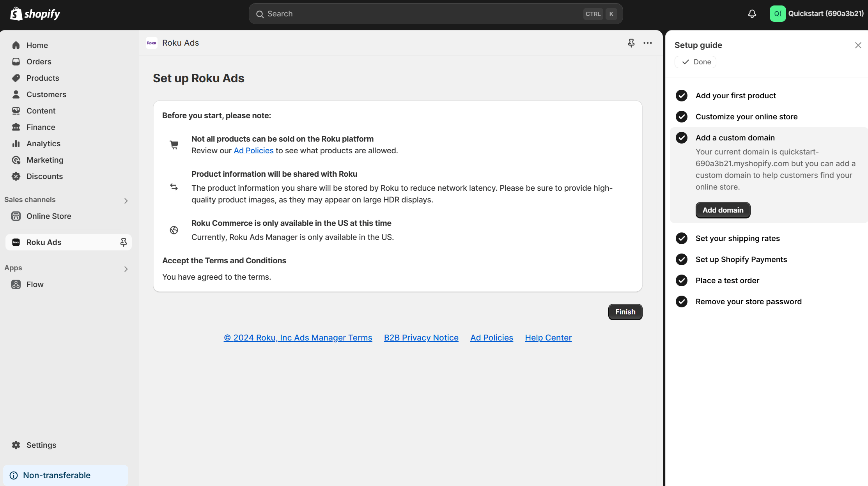This screenshot has width=868, height=486.
Task: Open store Settings
Action: 41,445
